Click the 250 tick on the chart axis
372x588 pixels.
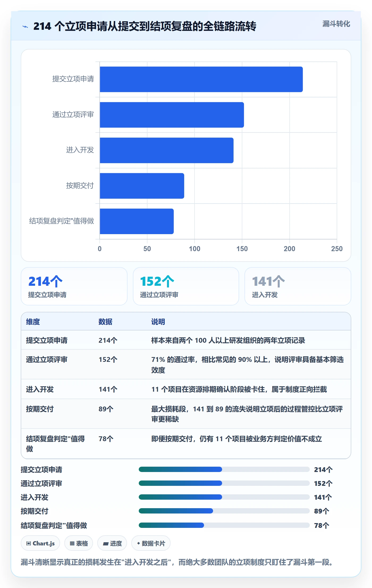[x=337, y=249]
